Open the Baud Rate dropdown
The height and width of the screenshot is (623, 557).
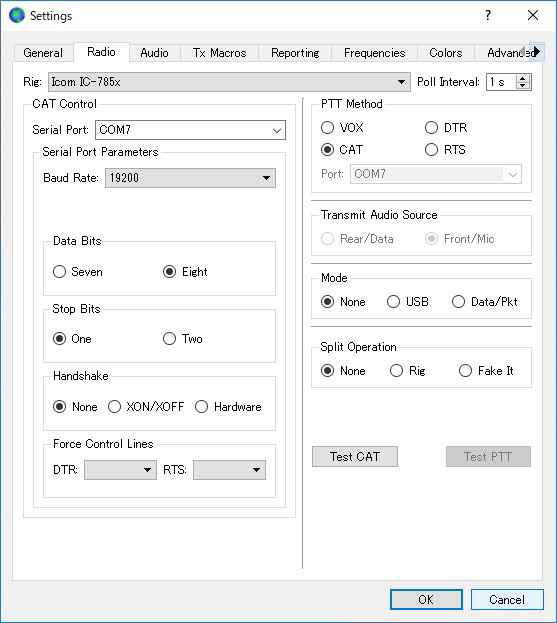pos(190,178)
